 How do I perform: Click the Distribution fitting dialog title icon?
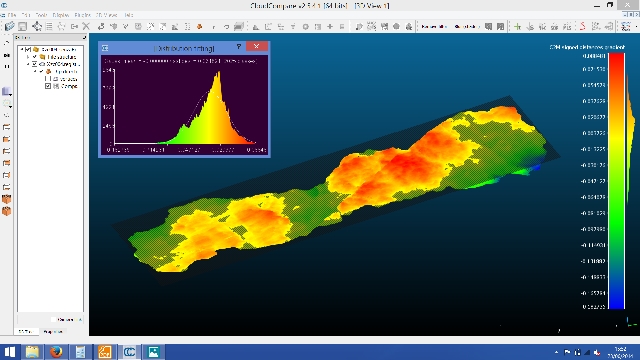coord(105,48)
